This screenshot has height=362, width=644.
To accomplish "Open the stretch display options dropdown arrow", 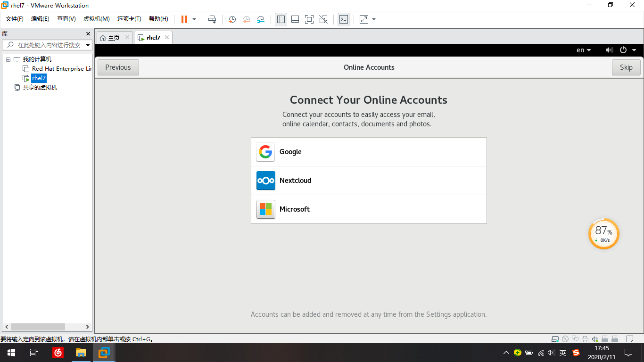I will tap(374, 19).
